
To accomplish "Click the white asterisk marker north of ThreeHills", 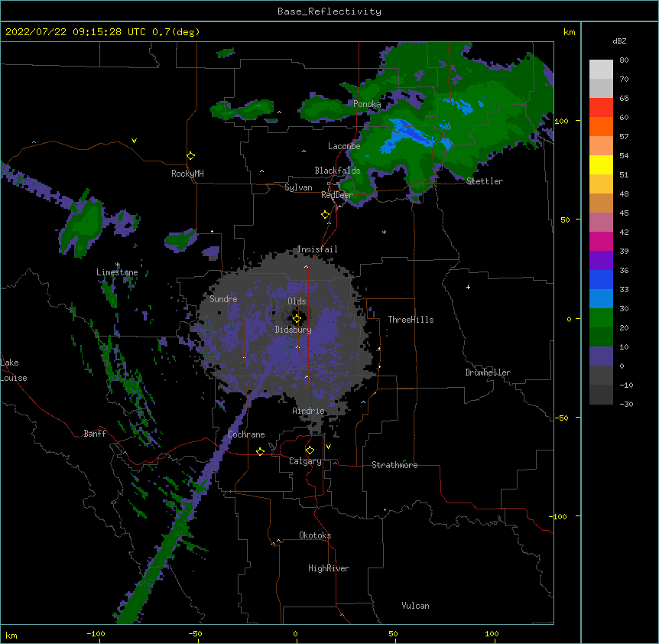I will pos(384,232).
